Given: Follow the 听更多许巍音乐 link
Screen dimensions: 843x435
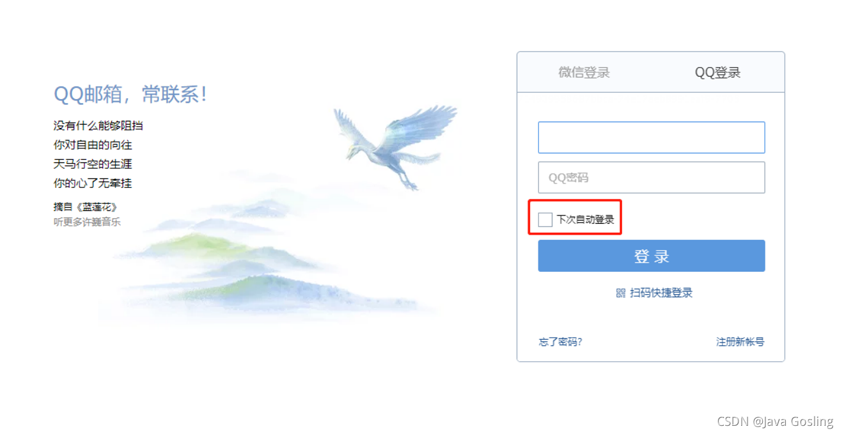Looking at the screenshot, I should 87,222.
